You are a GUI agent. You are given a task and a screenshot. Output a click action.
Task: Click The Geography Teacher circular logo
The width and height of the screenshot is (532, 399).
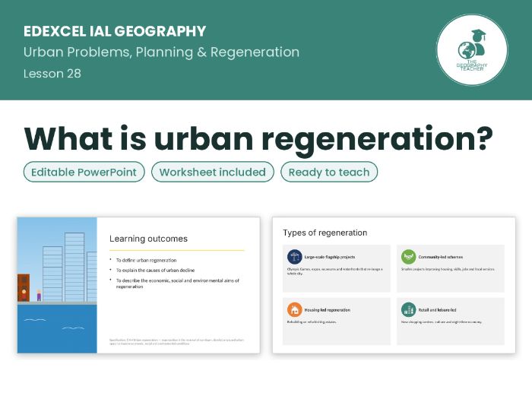coord(472,50)
